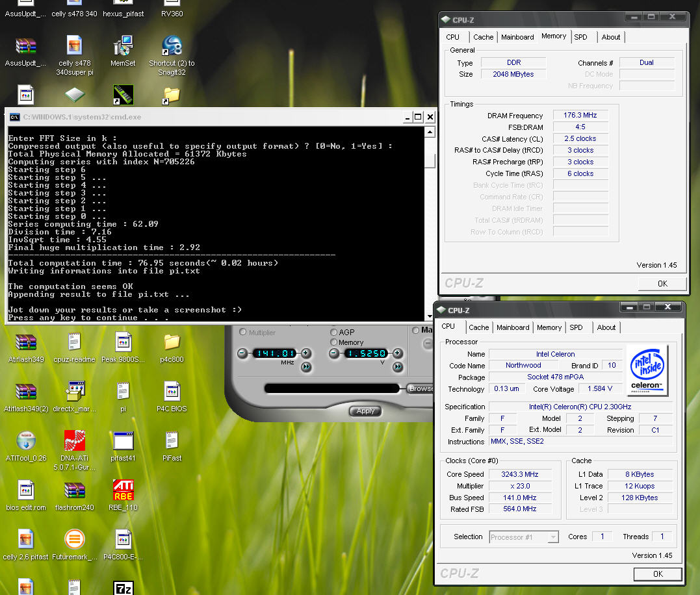Click OK in the lower CPU-Z window
Screen dimensions: 700x595
tap(658, 574)
